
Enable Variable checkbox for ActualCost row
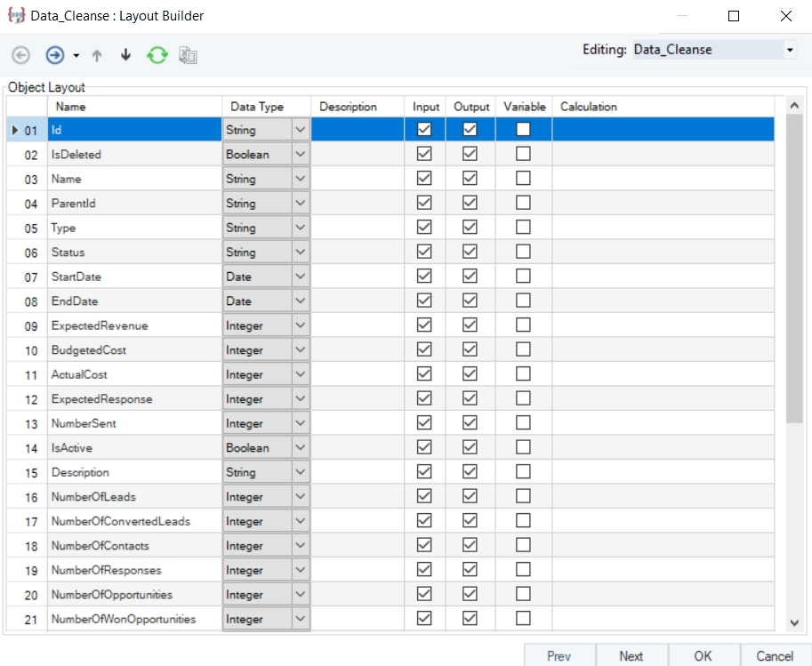point(524,374)
